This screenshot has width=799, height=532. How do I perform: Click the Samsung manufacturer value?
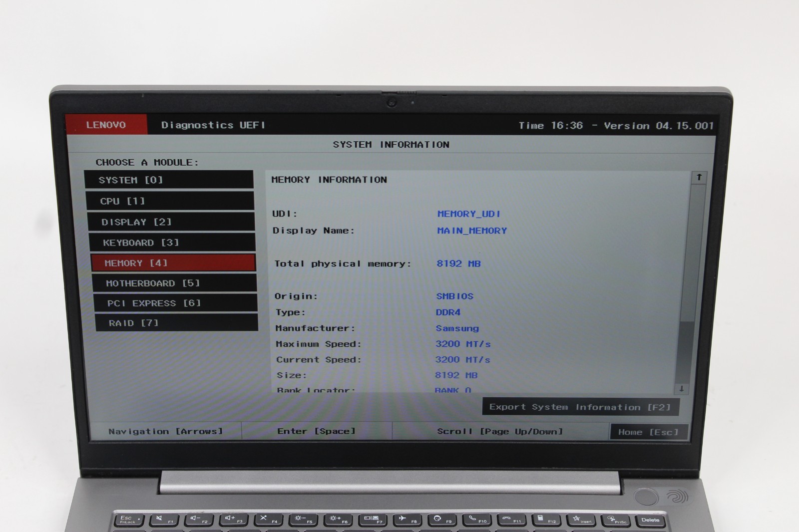pyautogui.click(x=457, y=328)
